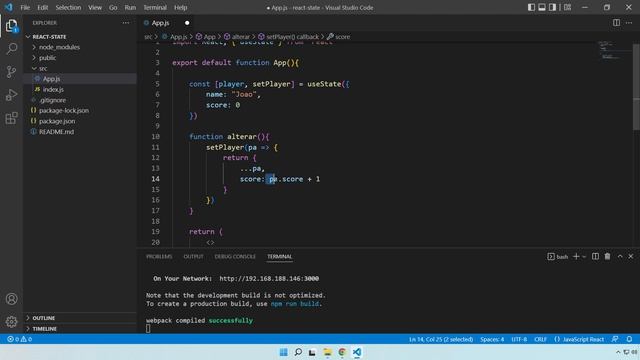
Task: Open errors and warnings status item
Action: (19, 339)
